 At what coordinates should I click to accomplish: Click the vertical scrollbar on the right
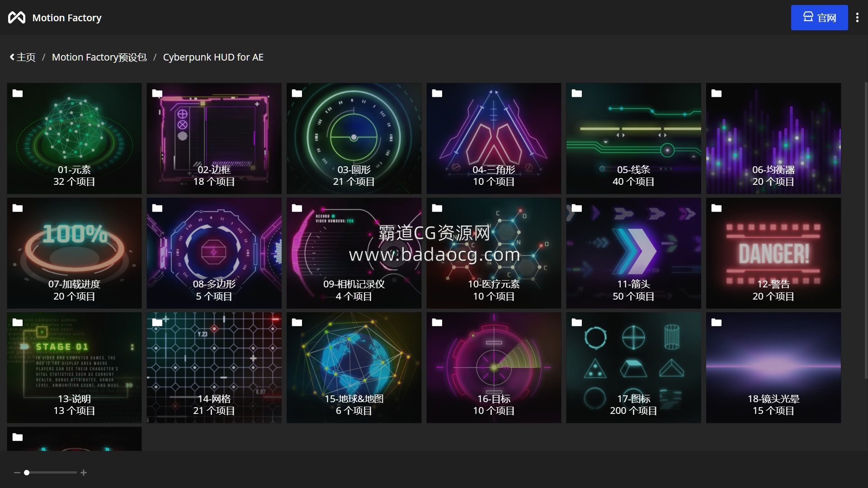click(x=866, y=230)
